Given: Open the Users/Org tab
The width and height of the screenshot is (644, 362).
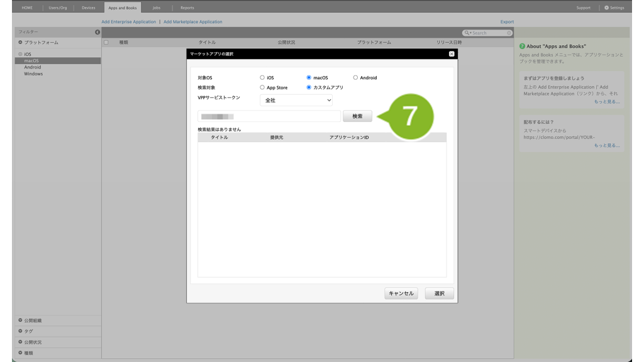Looking at the screenshot, I should (57, 8).
